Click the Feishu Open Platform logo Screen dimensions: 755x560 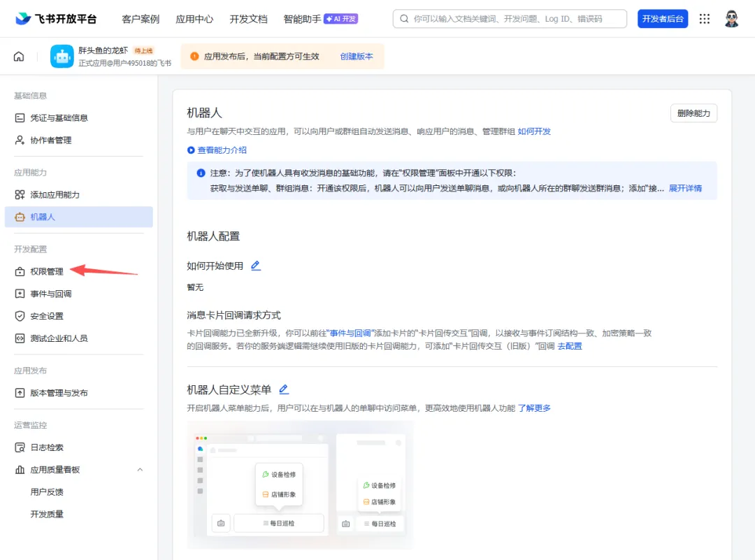[56, 19]
